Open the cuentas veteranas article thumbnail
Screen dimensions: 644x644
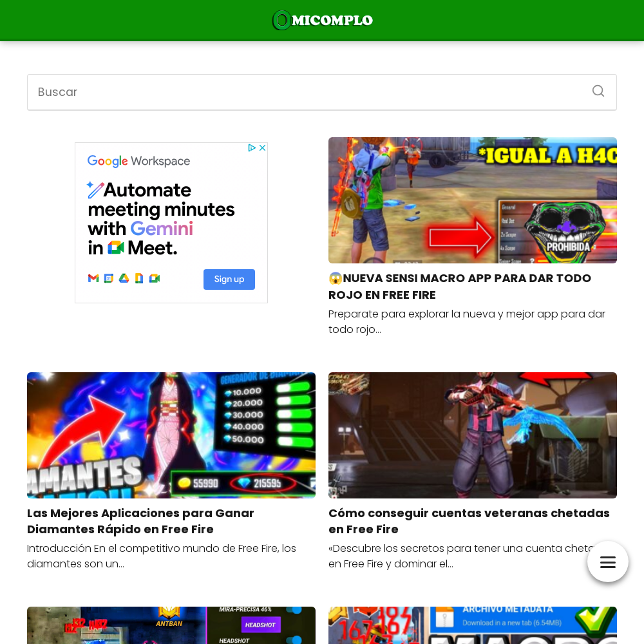tap(472, 435)
